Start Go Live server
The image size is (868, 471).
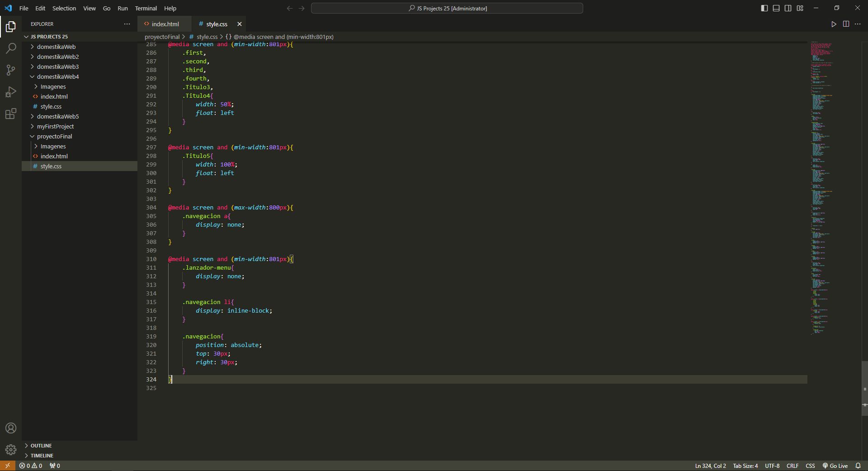tap(835, 466)
